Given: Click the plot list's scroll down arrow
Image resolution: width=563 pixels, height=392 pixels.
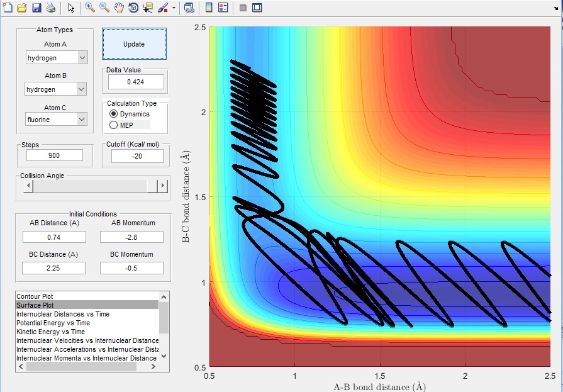Looking at the screenshot, I should (164, 356).
